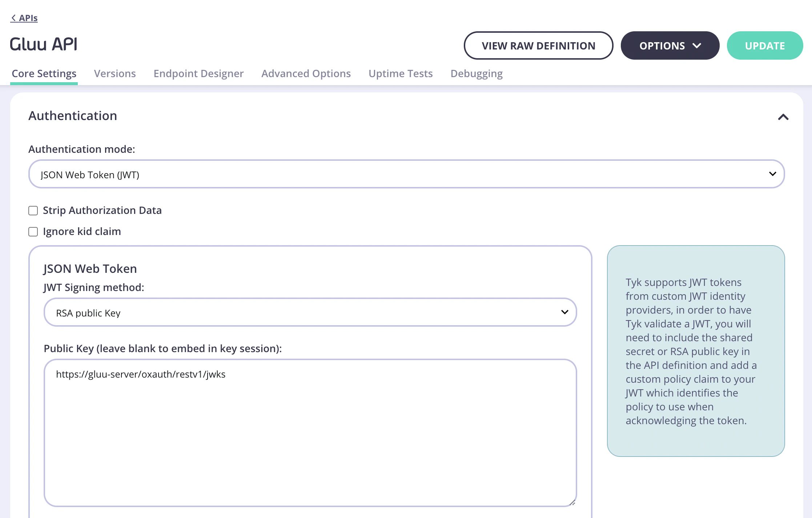Image resolution: width=812 pixels, height=518 pixels.
Task: Click the Authentication mode dropdown arrow
Action: pyautogui.click(x=773, y=174)
